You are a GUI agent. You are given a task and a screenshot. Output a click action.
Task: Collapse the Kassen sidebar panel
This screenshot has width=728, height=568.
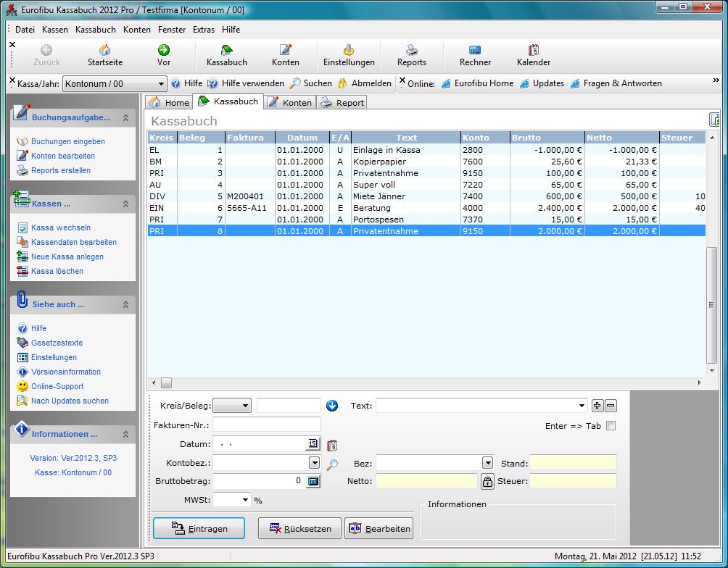tap(125, 204)
